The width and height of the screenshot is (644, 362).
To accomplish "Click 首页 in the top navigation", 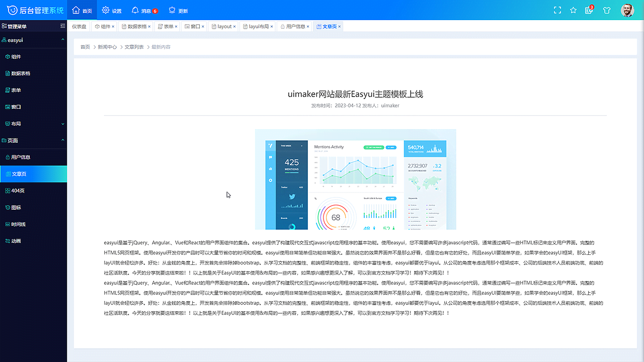I will click(x=82, y=10).
